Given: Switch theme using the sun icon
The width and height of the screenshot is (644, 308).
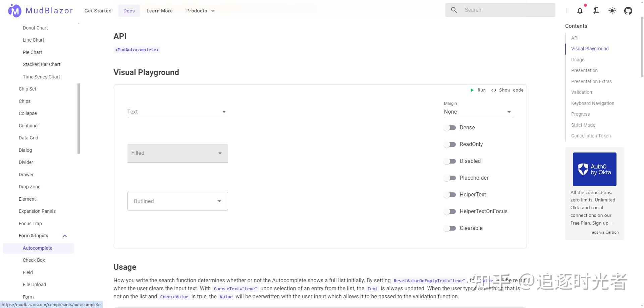Looking at the screenshot, I should point(612,11).
